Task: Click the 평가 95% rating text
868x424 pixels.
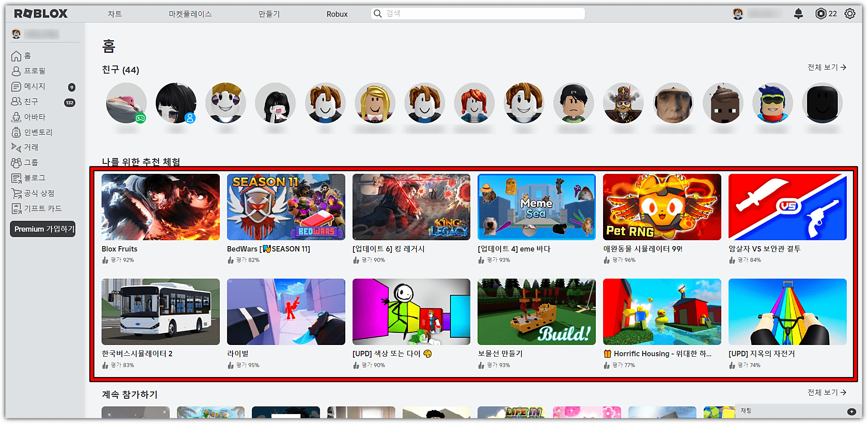Action: click(248, 365)
